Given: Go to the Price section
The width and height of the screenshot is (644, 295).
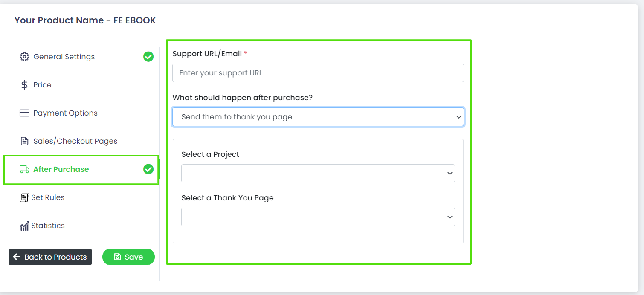Looking at the screenshot, I should tap(42, 85).
